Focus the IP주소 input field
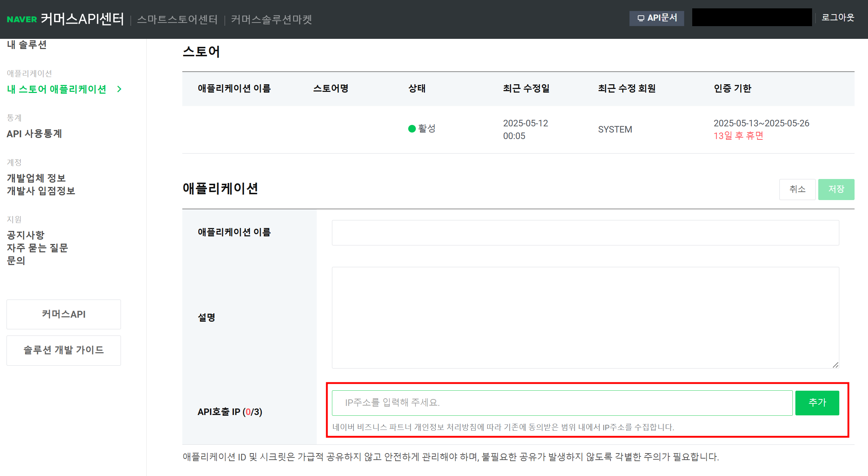This screenshot has height=476, width=868. 562,403
